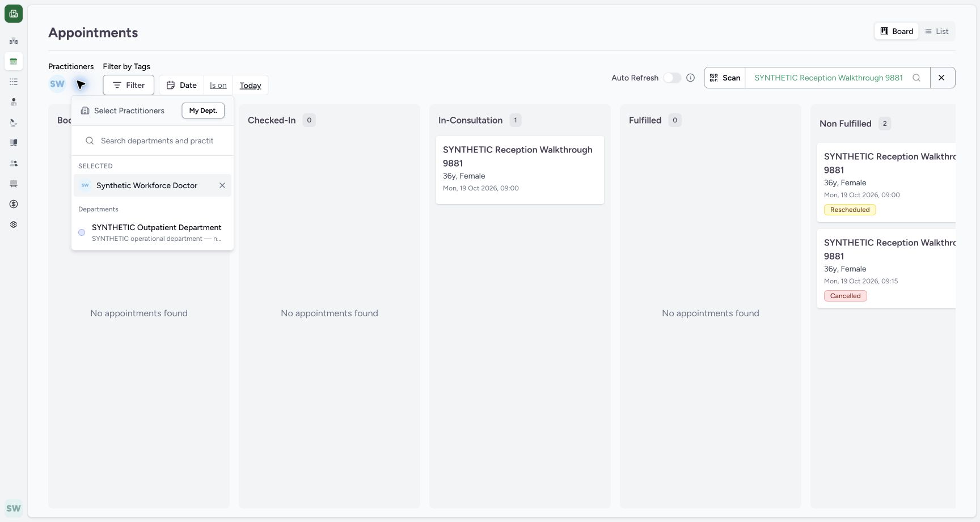Open the Rescheduled appointment card
Screen dimensions: 980x522
(x=886, y=183)
